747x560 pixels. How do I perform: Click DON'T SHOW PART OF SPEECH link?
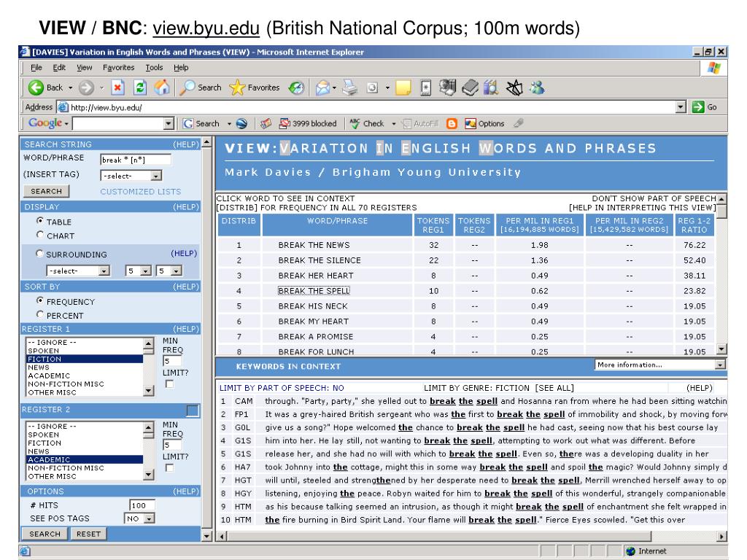coord(654,198)
